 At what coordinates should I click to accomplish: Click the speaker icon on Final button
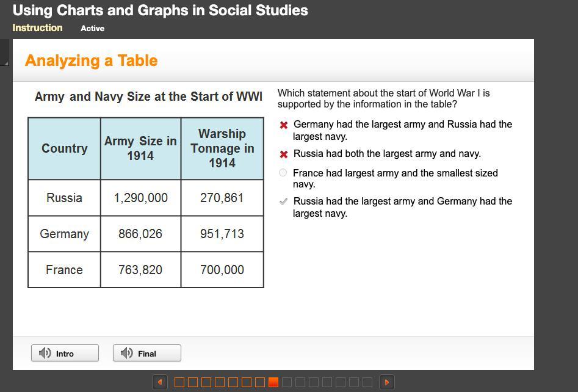(127, 353)
